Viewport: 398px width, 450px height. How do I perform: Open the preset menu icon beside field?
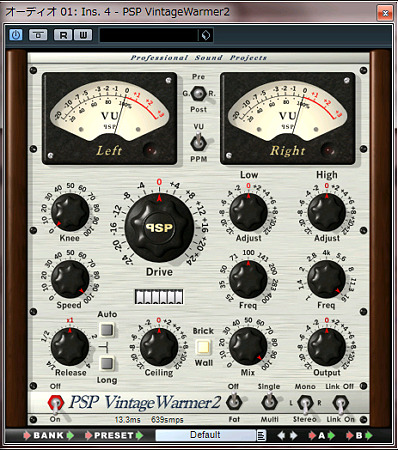coord(206,35)
